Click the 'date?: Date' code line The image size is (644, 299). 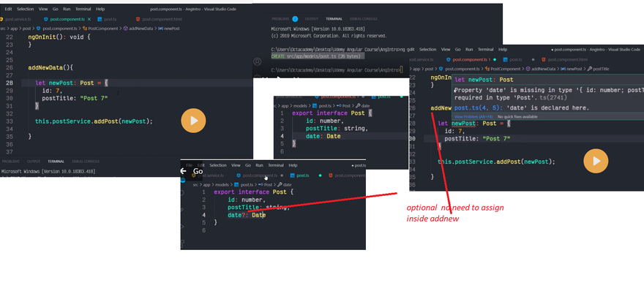click(x=247, y=215)
